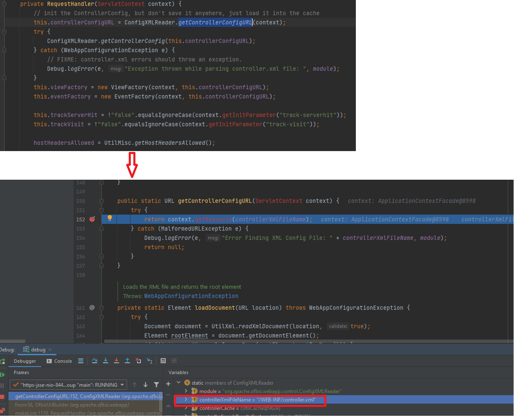Screen dimensions: 514x420
Task: Open Evaluate Expression calculator icon
Action: tap(163, 361)
